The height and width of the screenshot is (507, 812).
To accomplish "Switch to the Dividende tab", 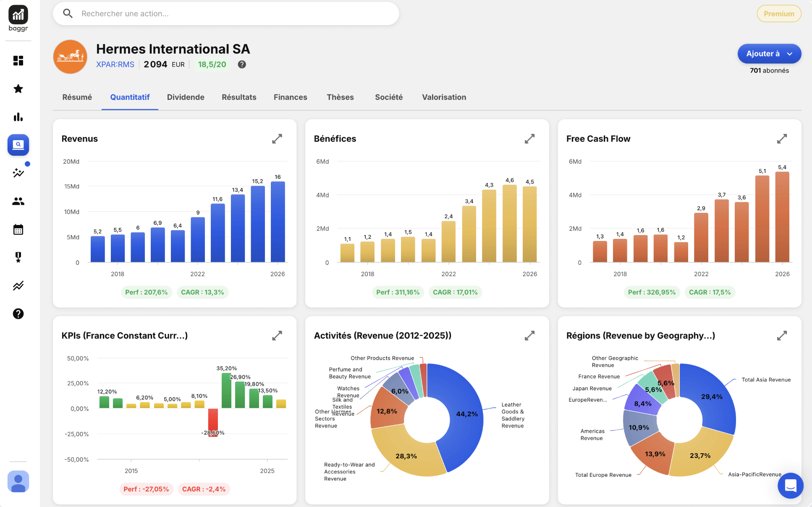I will tap(186, 97).
